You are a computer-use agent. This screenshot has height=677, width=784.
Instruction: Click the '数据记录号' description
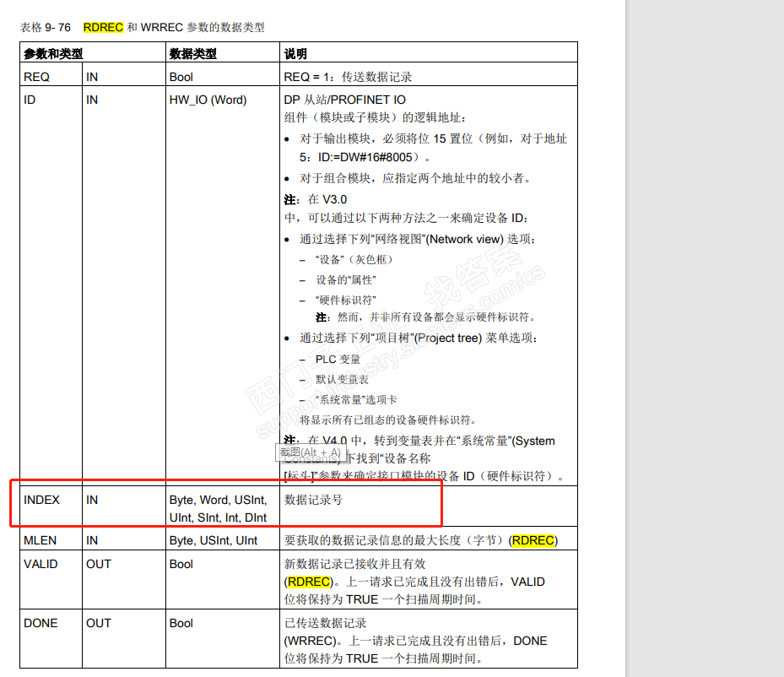(x=313, y=500)
